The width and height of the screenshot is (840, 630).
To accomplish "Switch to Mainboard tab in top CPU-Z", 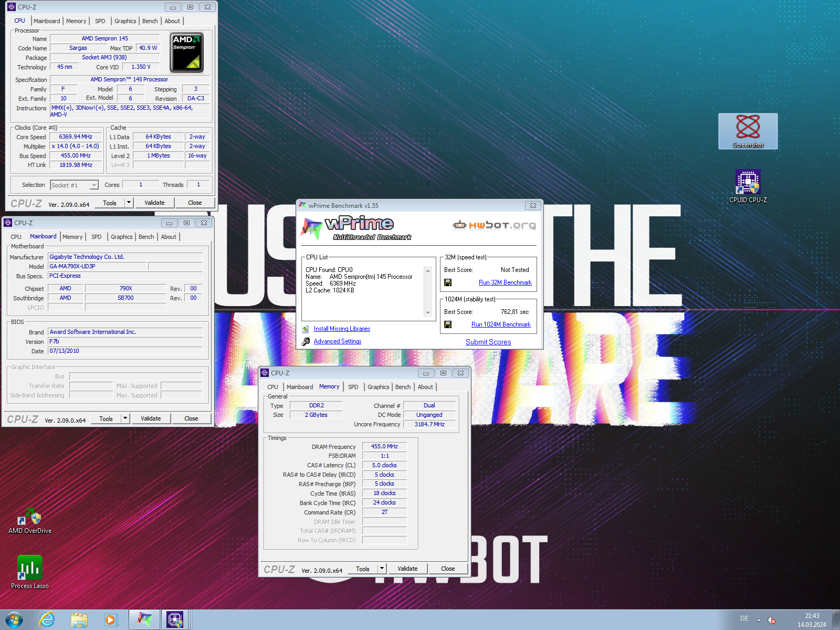I will (47, 21).
